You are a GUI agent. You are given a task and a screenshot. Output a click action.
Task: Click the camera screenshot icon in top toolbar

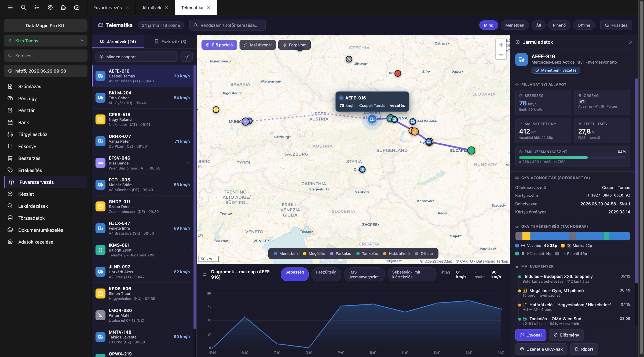tap(77, 8)
